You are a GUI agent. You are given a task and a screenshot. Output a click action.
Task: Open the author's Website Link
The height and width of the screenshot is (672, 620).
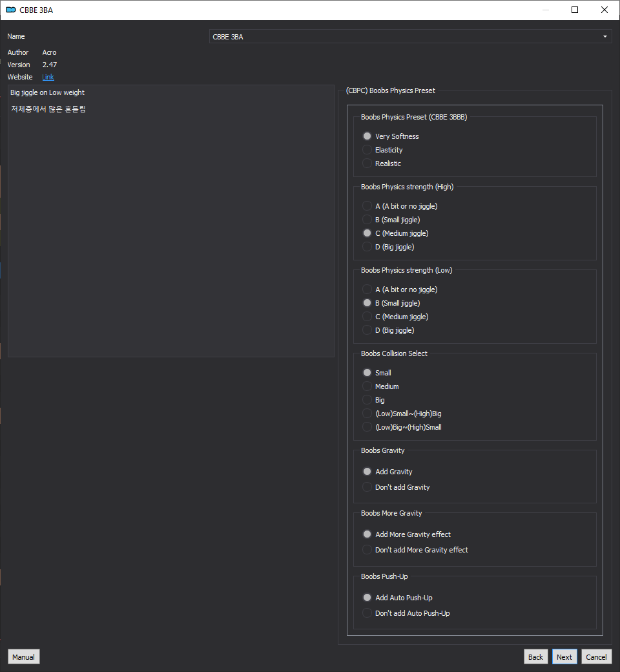pos(48,77)
